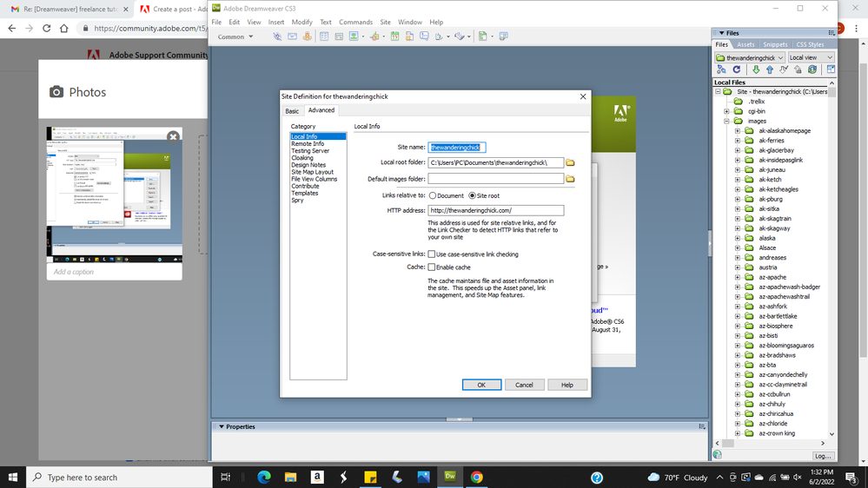The height and width of the screenshot is (488, 868).
Task: Click the Expand to show local and remote icon
Action: 831,69
